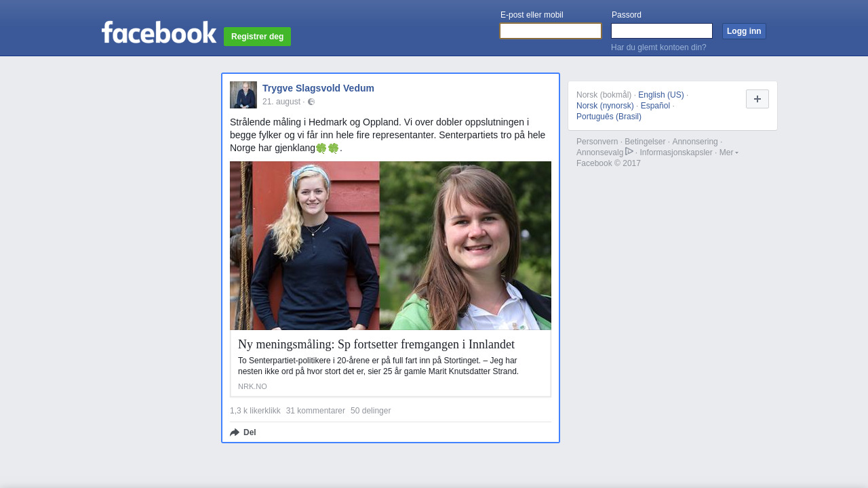View the 1,3 k likerklikk count

(x=255, y=411)
